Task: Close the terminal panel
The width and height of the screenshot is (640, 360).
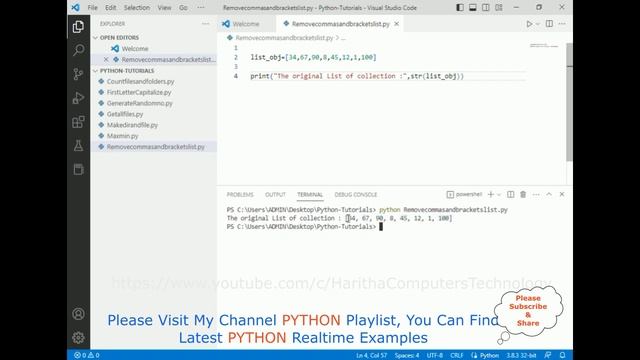Action: coord(562,195)
